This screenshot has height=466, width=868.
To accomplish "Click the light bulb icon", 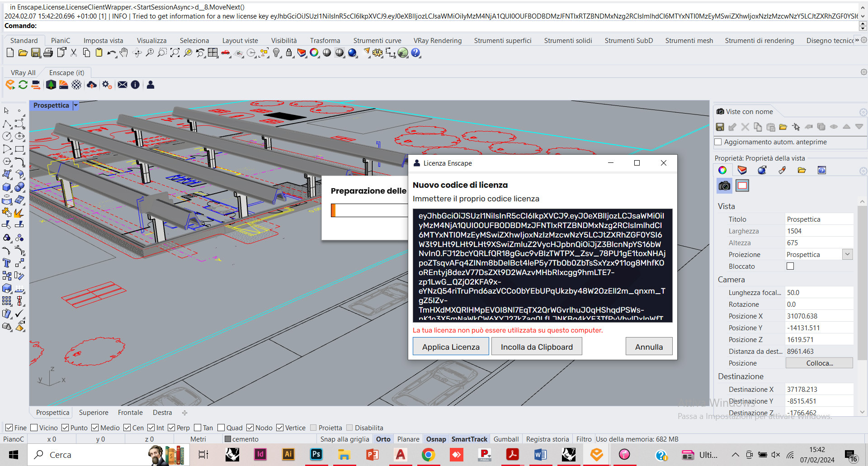I will (x=277, y=53).
